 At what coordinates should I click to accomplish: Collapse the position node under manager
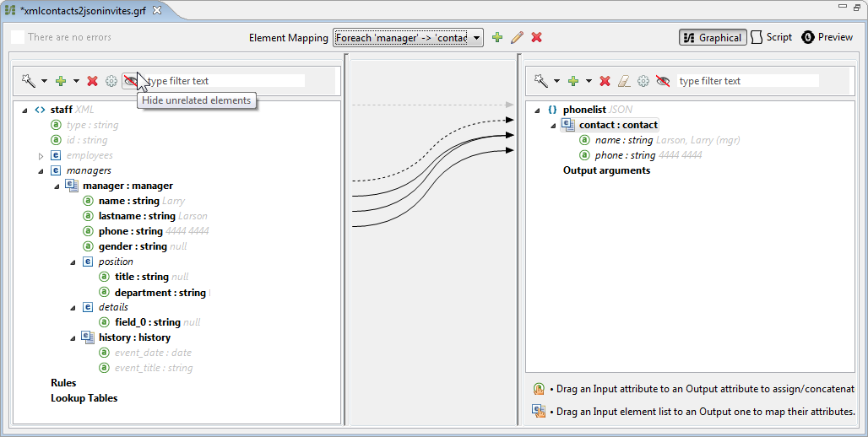73,262
